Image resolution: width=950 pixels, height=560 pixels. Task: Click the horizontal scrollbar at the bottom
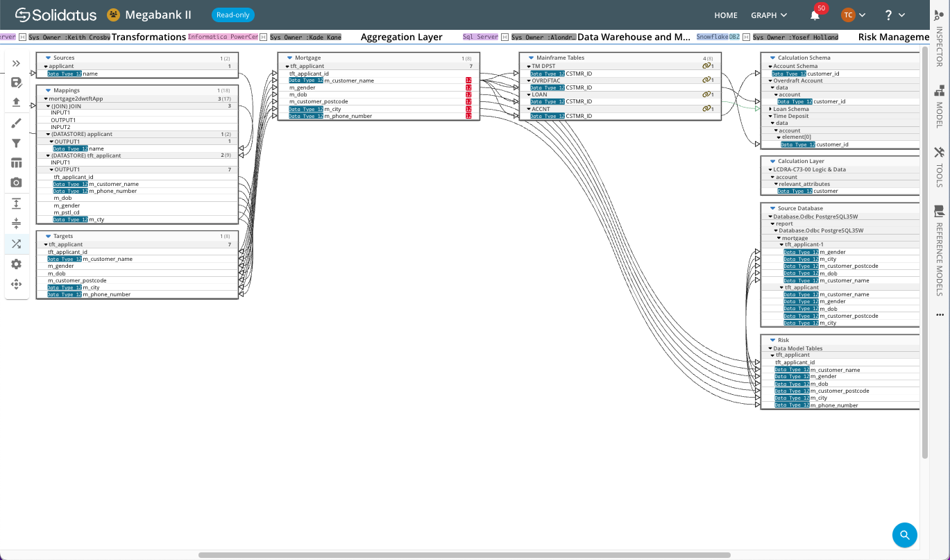464,555
